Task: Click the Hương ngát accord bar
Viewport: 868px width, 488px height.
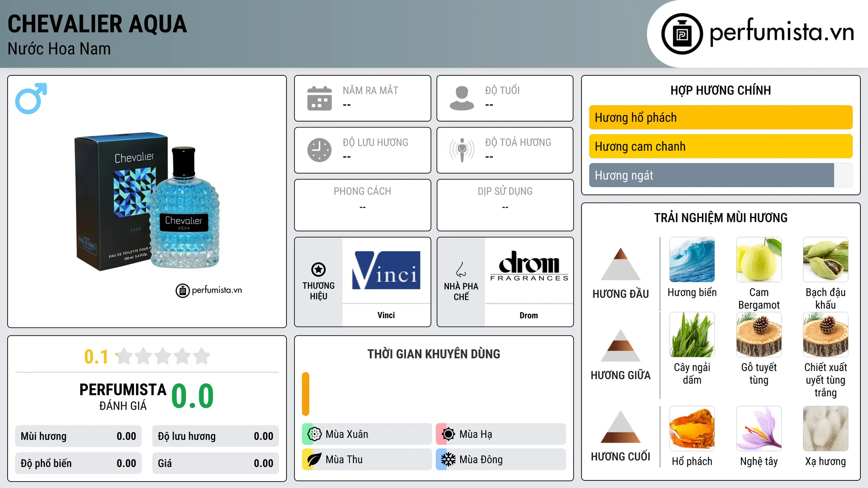Action: click(x=721, y=175)
